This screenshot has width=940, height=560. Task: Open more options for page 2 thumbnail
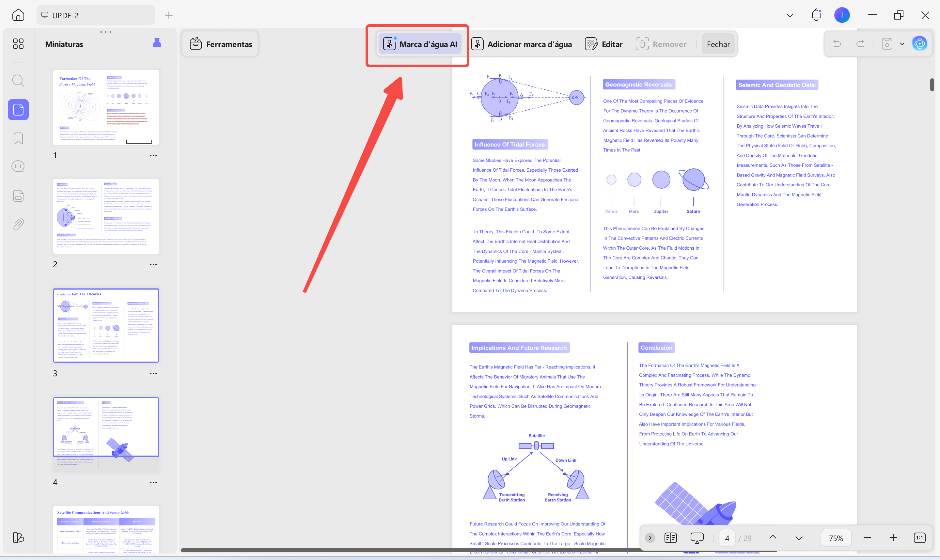(153, 264)
